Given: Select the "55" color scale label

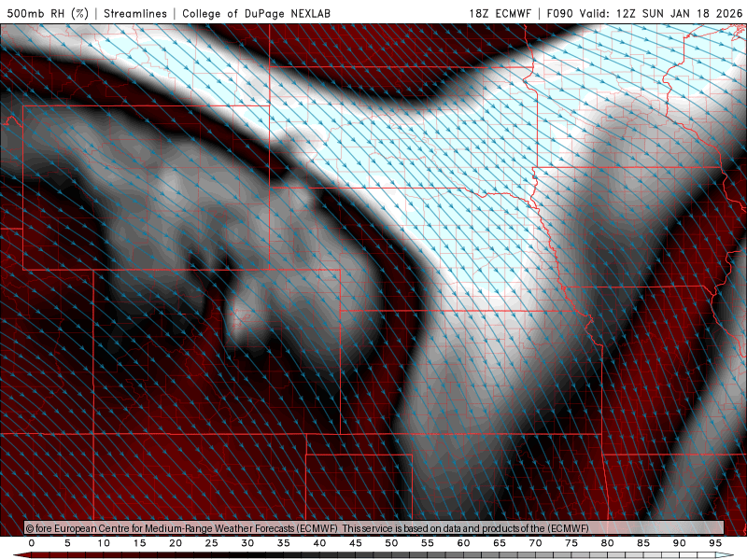Looking at the screenshot, I should tap(428, 543).
